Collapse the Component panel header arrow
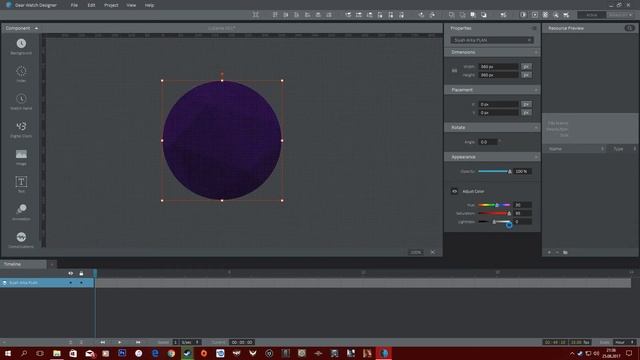The width and height of the screenshot is (640, 360). click(x=36, y=28)
